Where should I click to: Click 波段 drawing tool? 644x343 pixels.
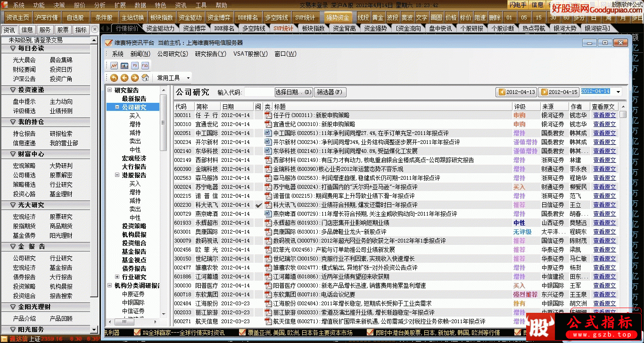393,17
